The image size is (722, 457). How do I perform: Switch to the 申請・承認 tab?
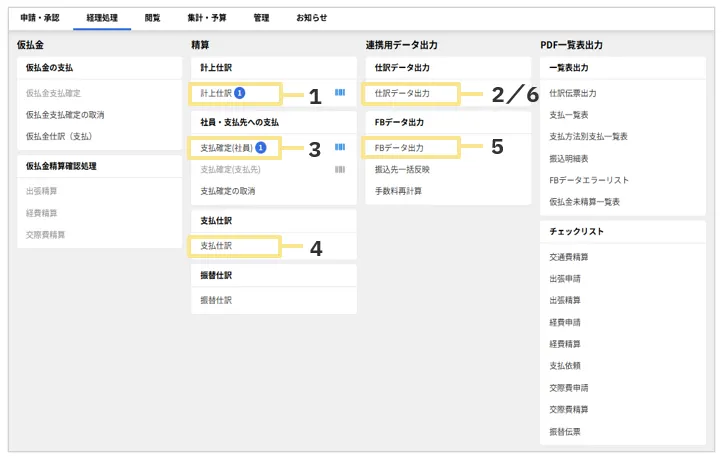click(x=41, y=18)
